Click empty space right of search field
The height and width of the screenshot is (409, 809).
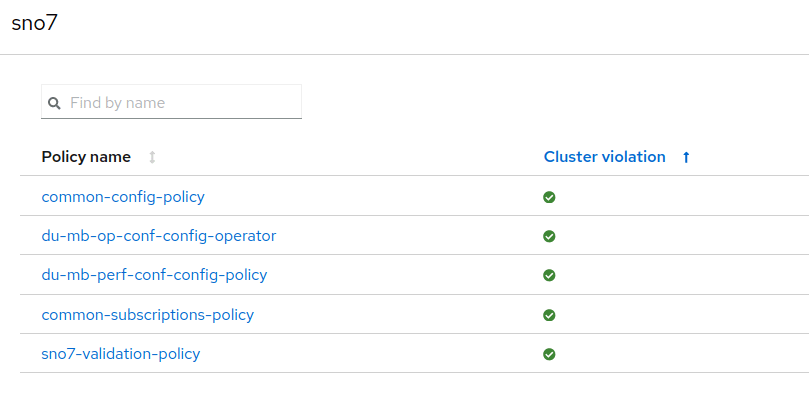tap(550, 102)
